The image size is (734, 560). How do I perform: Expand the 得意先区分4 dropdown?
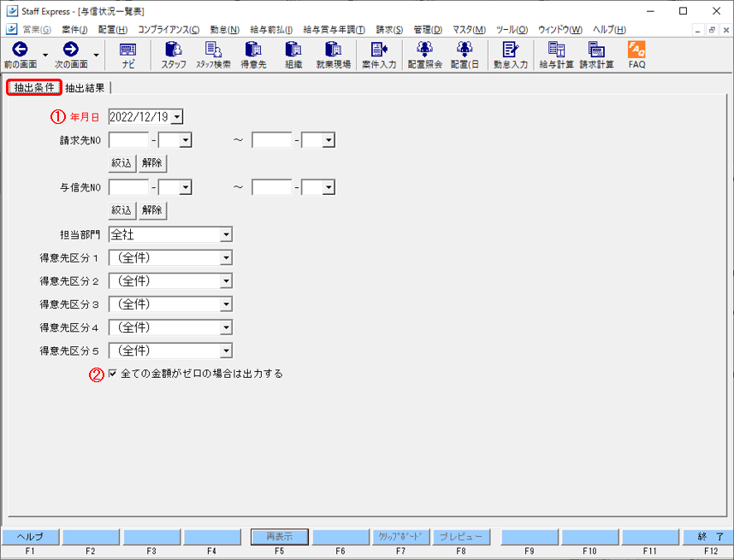226,327
